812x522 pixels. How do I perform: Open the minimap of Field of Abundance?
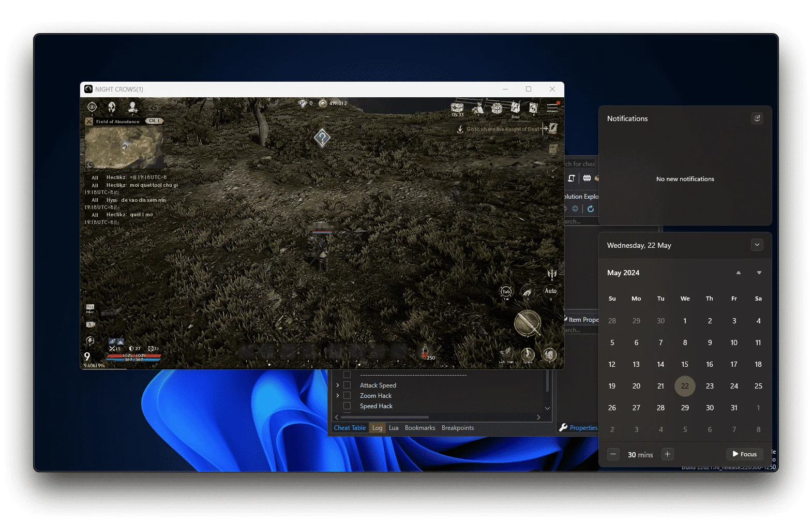[124, 147]
